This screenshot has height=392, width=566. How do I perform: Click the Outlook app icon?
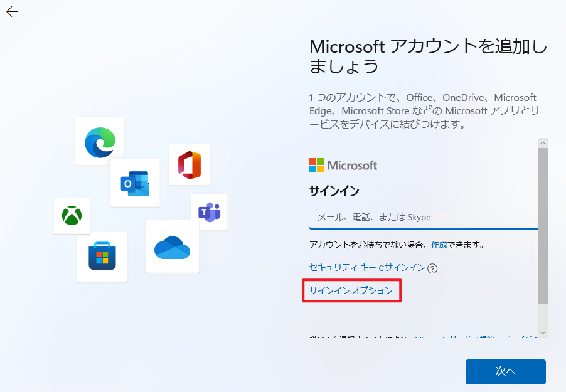135,183
